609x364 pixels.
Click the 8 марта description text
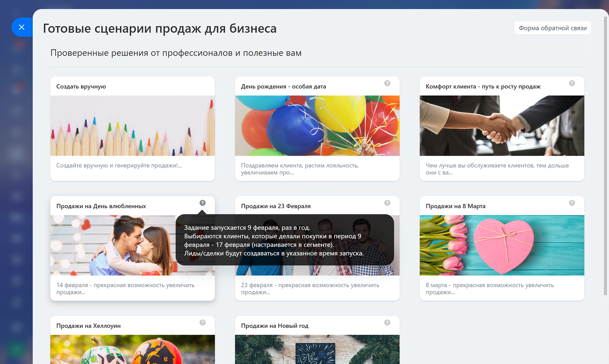click(x=490, y=289)
